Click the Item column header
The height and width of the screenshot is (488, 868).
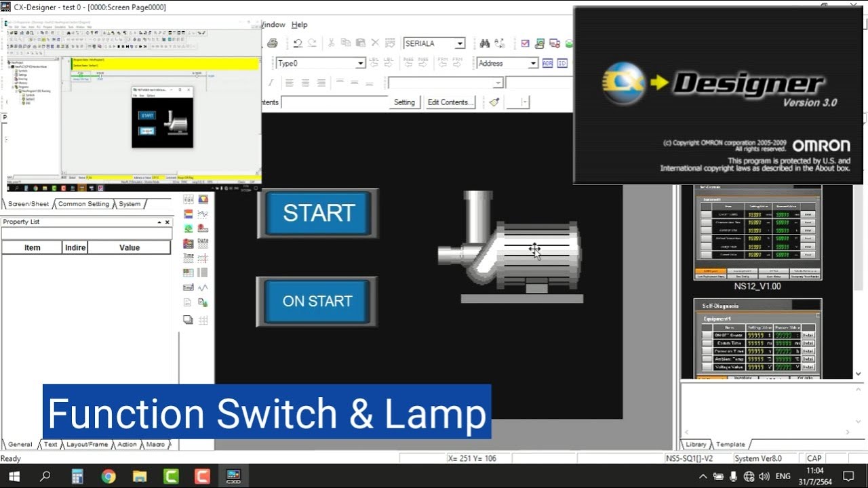click(x=32, y=247)
